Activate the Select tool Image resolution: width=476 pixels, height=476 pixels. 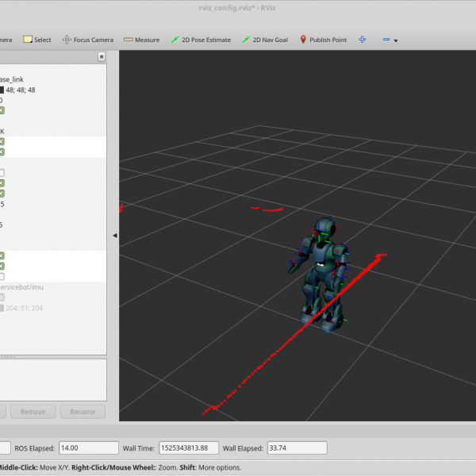(x=37, y=40)
